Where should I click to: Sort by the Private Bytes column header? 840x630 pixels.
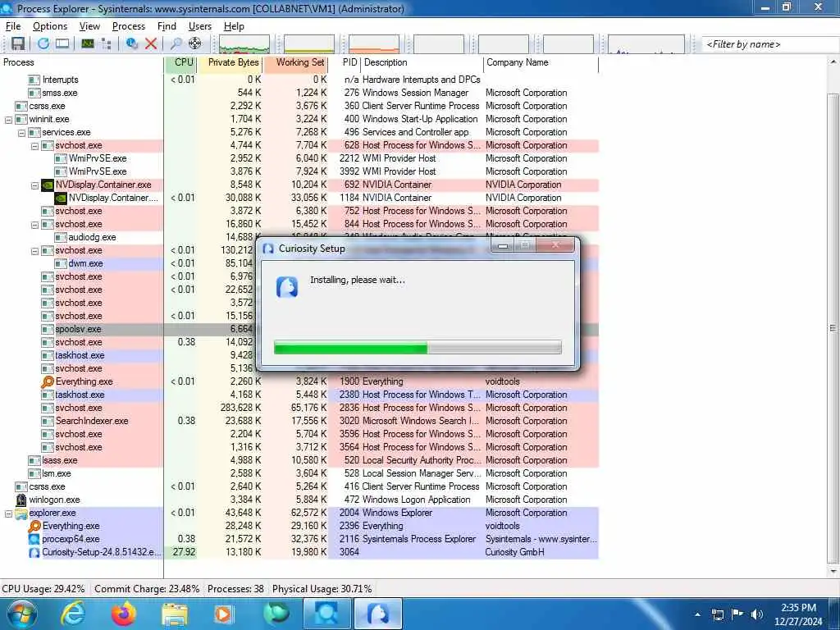231,62
